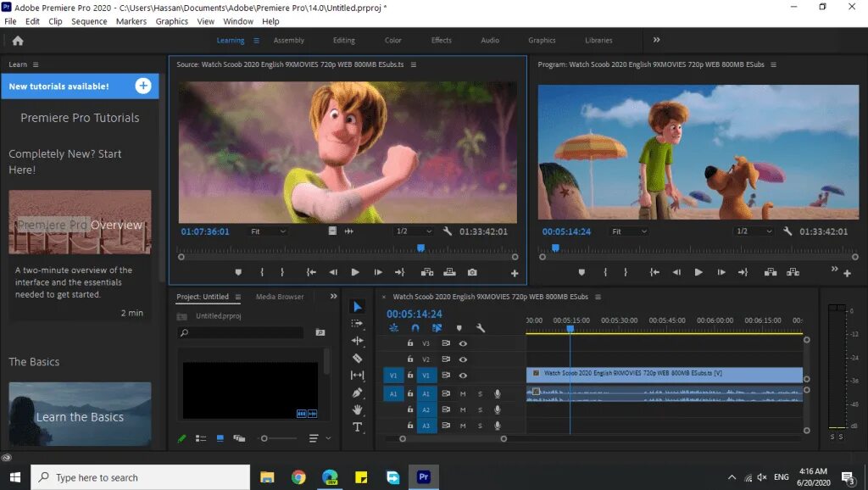The width and height of the screenshot is (868, 490).
Task: Open Program monitor 1/2 resolution dropdown
Action: [754, 231]
